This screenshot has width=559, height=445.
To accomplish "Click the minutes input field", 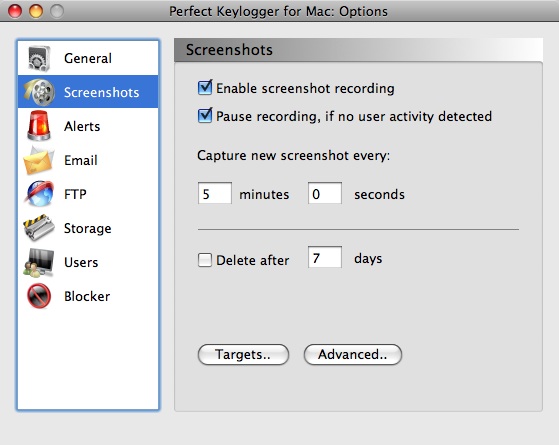I will [x=215, y=193].
